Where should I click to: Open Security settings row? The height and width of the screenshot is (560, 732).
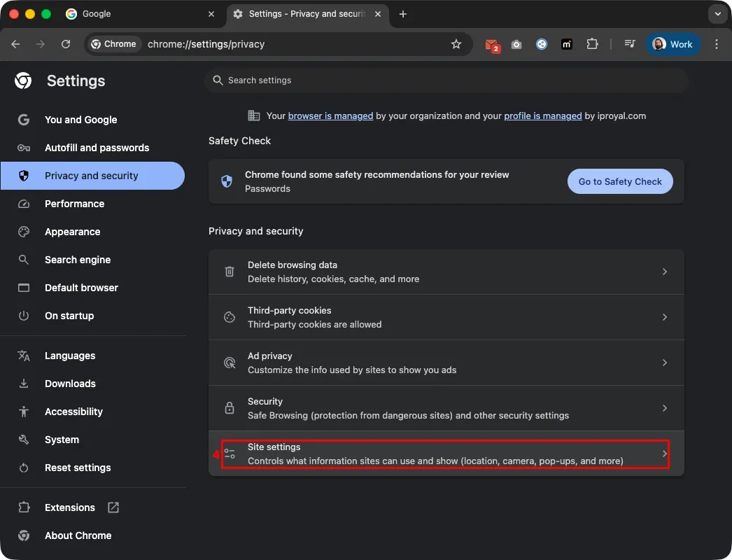click(x=446, y=408)
